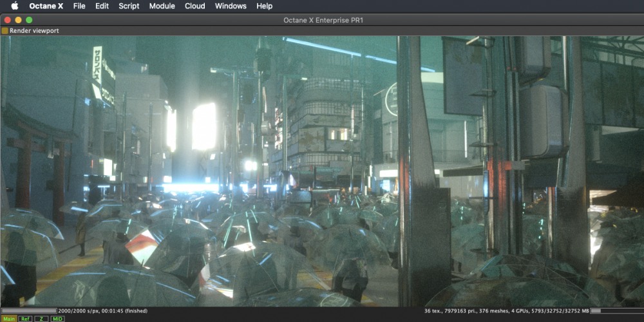Screen dimensions: 644x322
Task: Switch to the Ref render pass
Action: click(x=25, y=318)
